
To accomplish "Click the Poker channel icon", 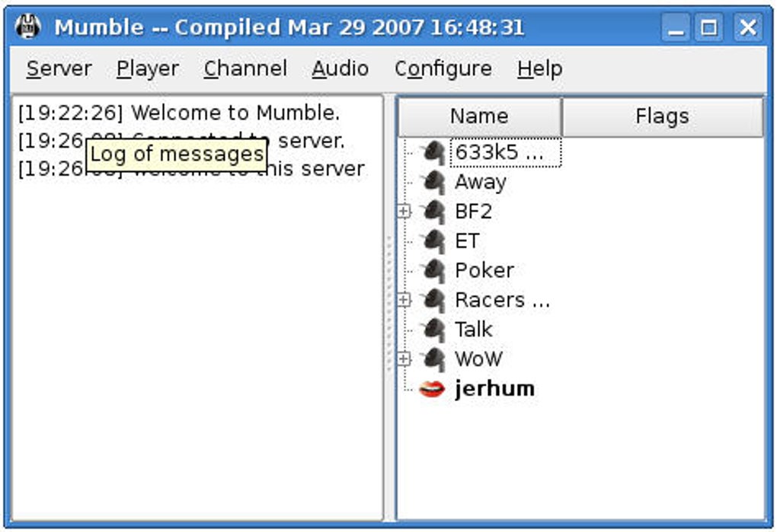I will click(434, 270).
